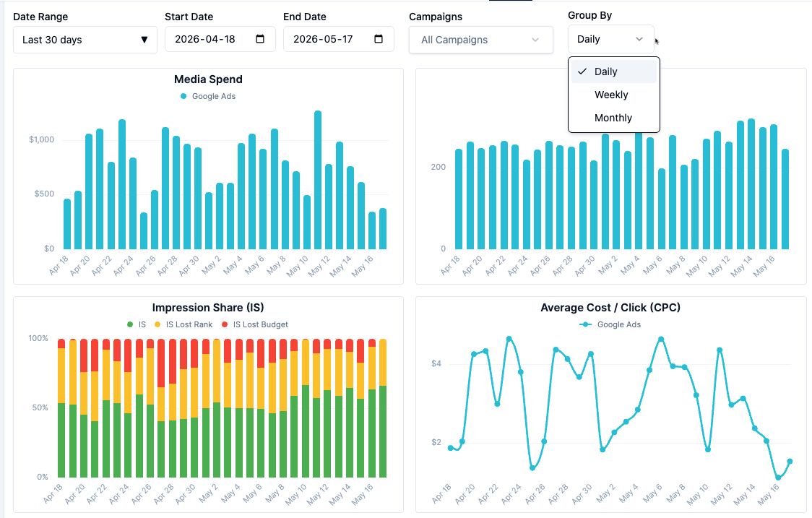Click the green IS legend dot
Viewport: 812px width, 518px height.
pos(130,325)
